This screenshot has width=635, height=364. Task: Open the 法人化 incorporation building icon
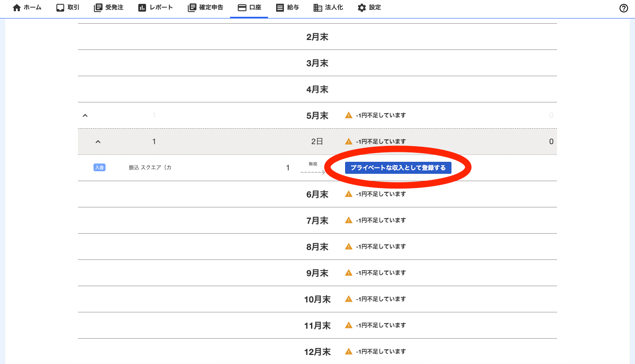(318, 8)
